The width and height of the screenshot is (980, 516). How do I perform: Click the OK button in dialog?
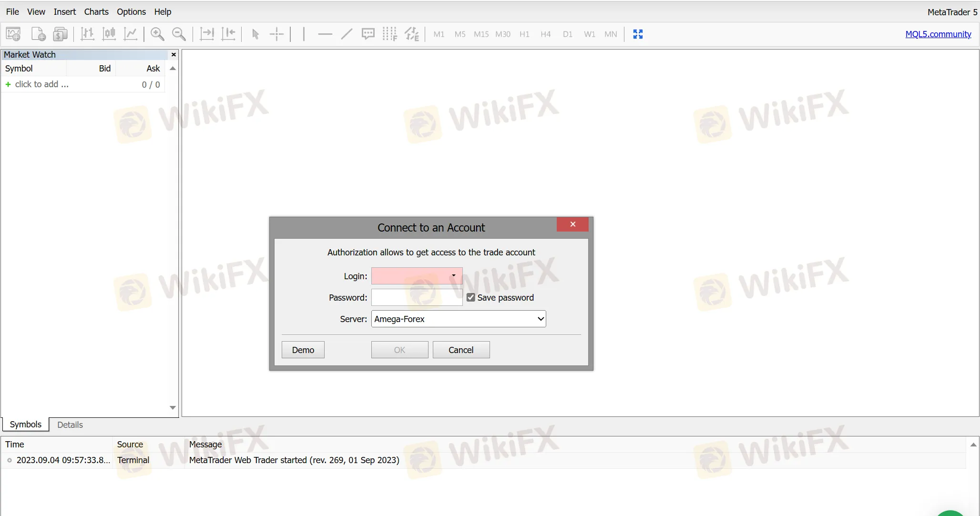(x=400, y=350)
